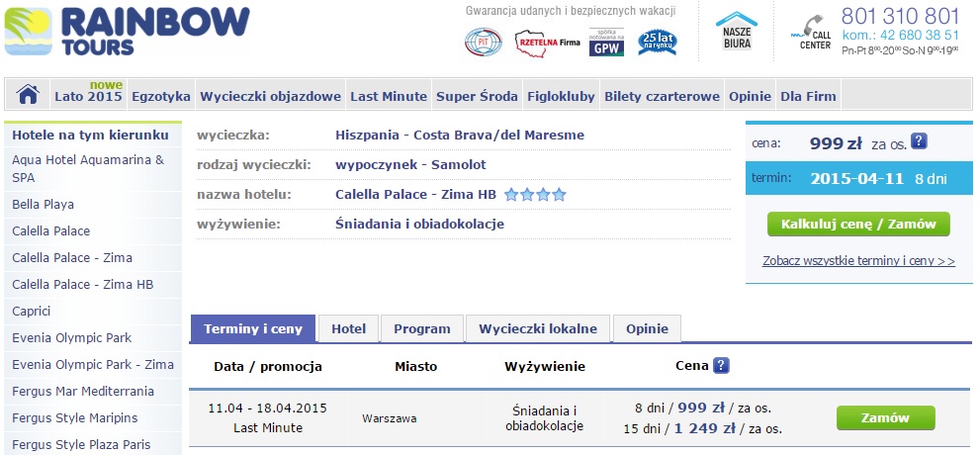Open Evenia Olympic Park - Zima link
Viewport: 980px width, 455px height.
coord(93,365)
